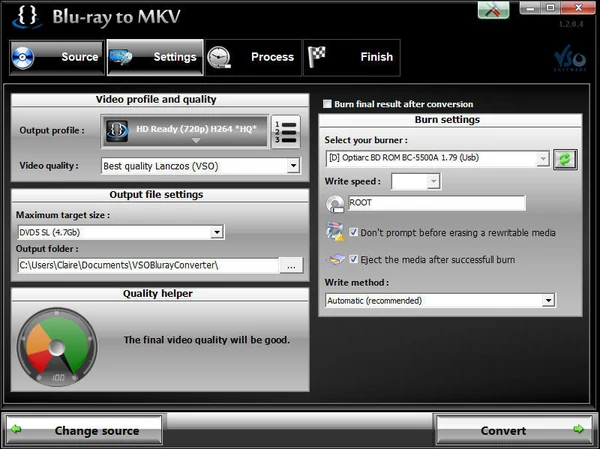Click the VSO Software logo

(x=570, y=60)
